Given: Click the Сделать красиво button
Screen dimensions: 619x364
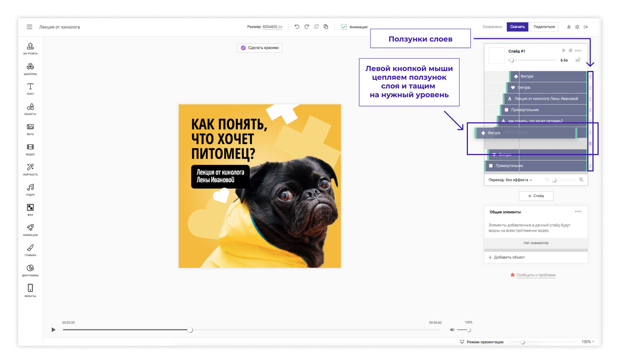Looking at the screenshot, I should 260,48.
